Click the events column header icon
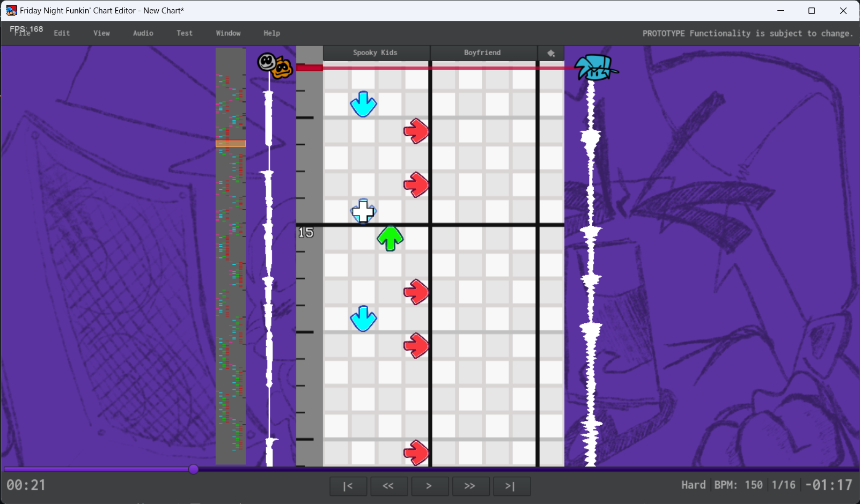 [550, 53]
